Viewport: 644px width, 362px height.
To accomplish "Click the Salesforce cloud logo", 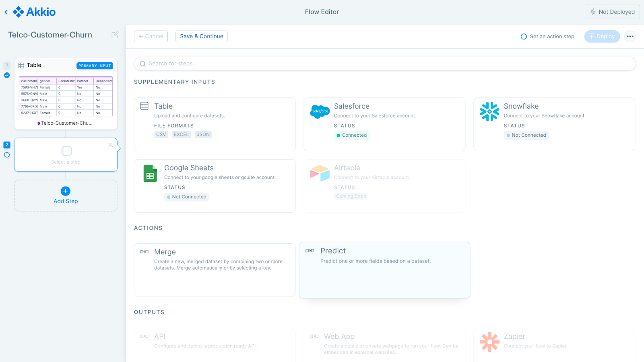I will point(320,111).
